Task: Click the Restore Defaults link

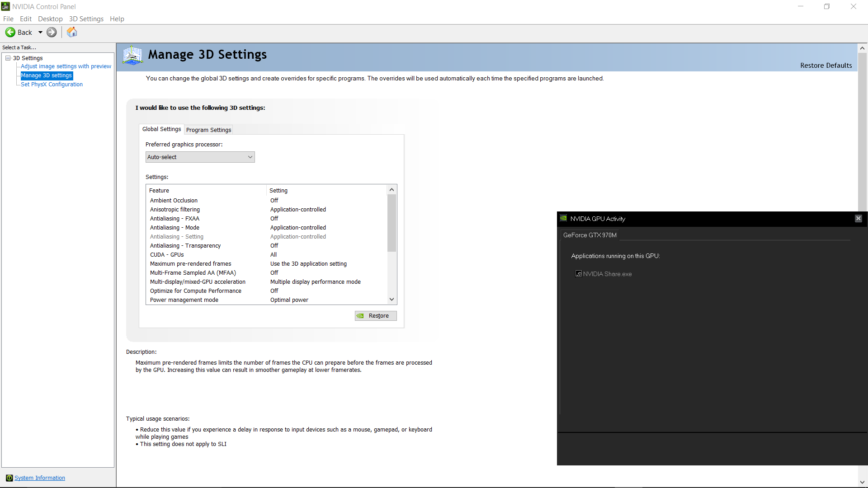Action: [826, 66]
